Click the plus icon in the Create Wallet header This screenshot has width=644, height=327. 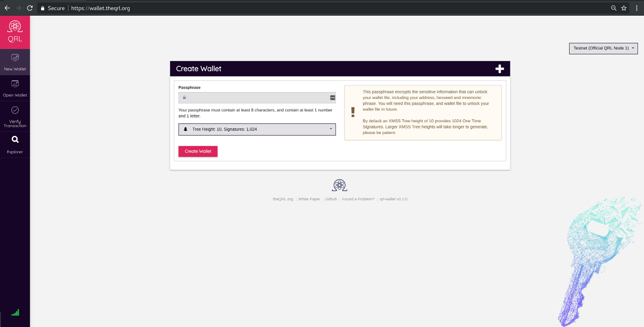[500, 69]
